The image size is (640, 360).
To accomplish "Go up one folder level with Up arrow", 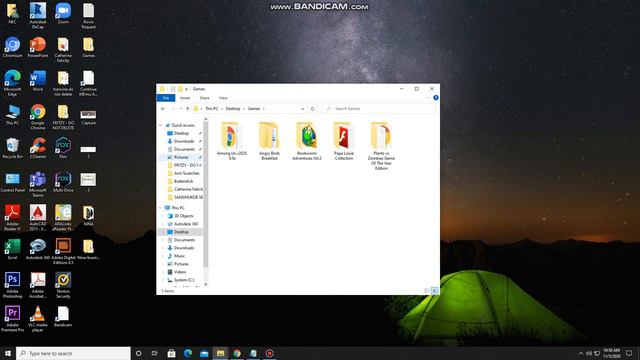I will click(187, 109).
